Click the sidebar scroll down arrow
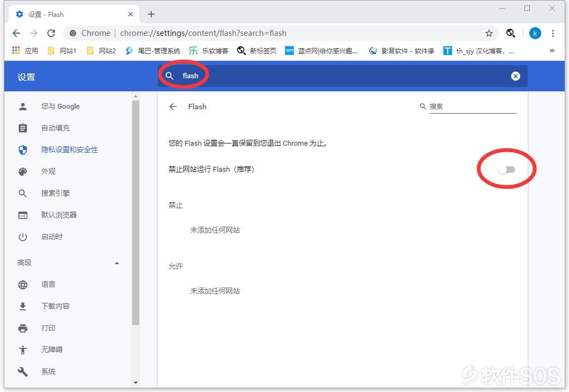Screen dimensions: 569x392 [x=135, y=383]
